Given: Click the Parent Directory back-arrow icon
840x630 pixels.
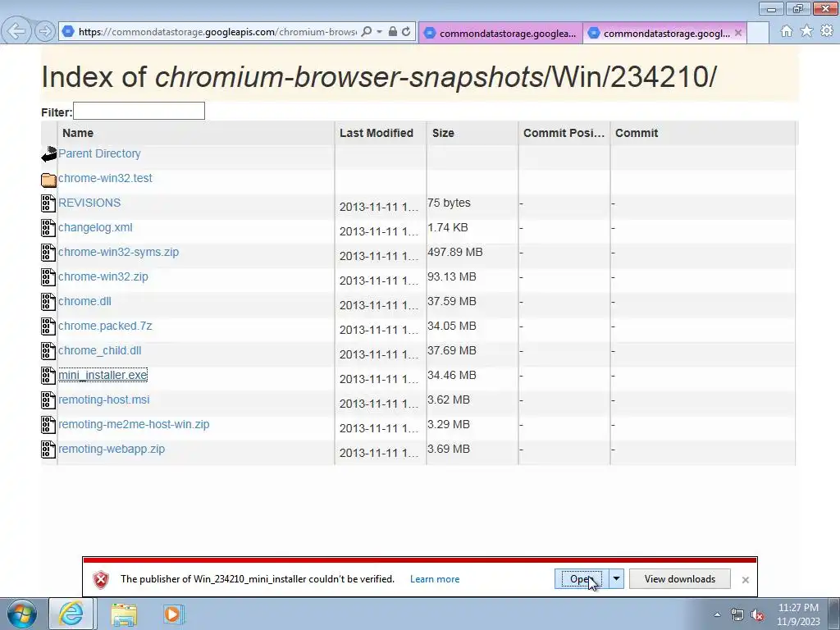Looking at the screenshot, I should click(x=48, y=154).
